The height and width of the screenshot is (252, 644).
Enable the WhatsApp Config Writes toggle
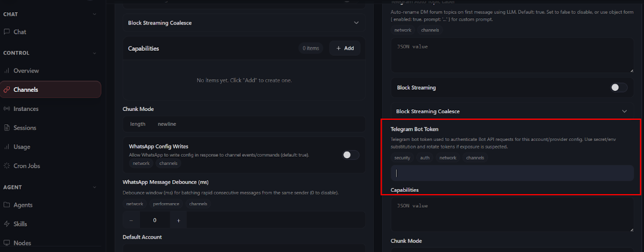[350, 155]
